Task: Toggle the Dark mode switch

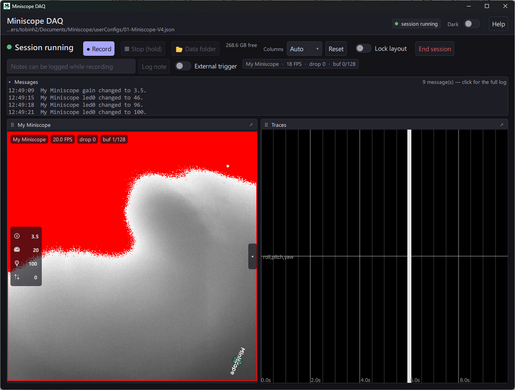Action: click(x=471, y=24)
